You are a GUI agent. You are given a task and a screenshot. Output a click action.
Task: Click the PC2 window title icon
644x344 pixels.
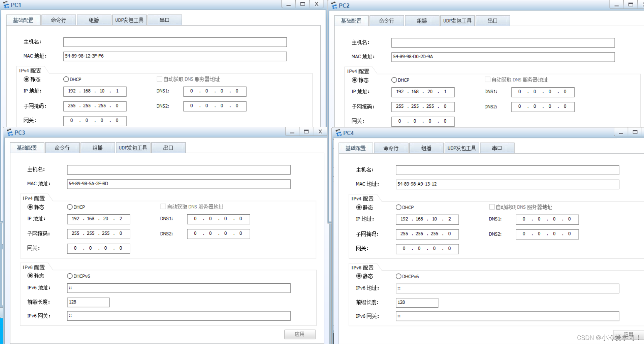pyautogui.click(x=334, y=5)
